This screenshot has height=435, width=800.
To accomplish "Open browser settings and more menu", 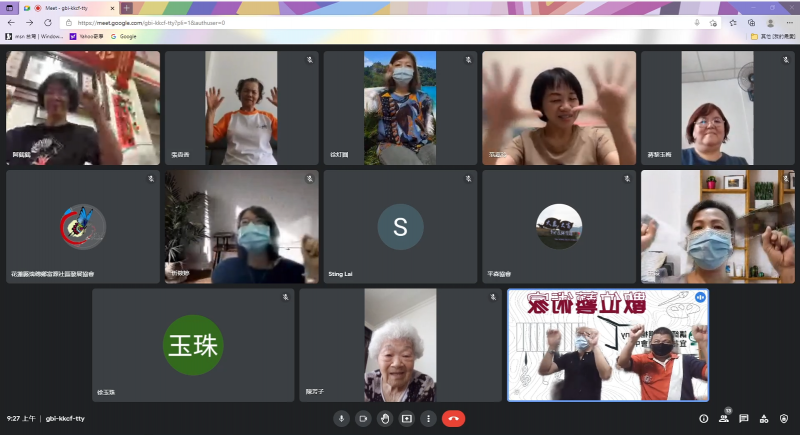I will click(x=789, y=23).
